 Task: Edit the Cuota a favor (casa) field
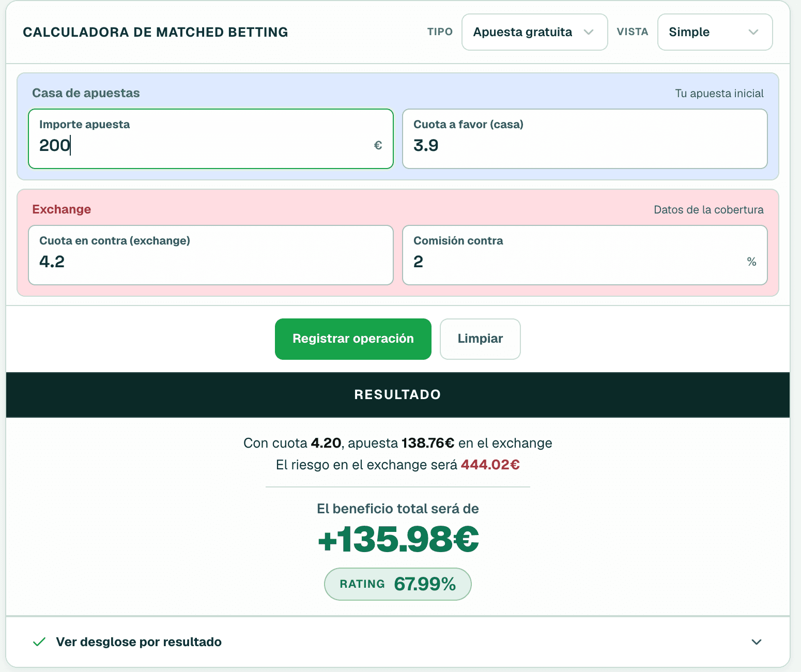click(x=584, y=139)
